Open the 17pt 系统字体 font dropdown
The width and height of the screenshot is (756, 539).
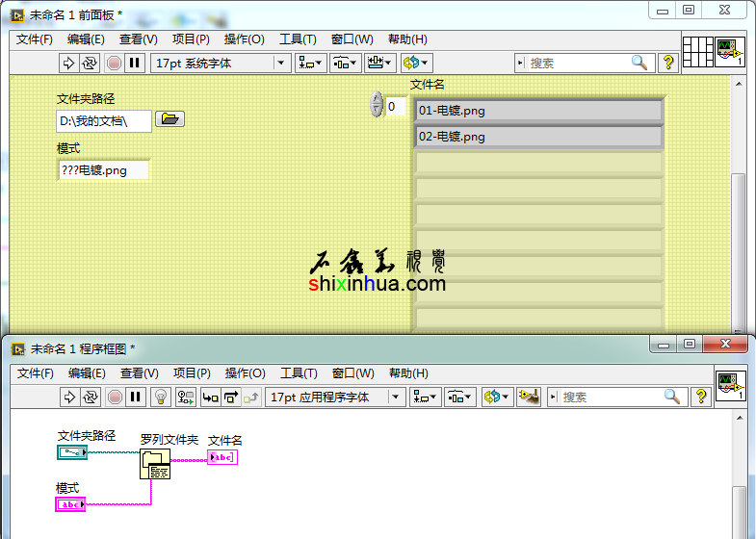(x=221, y=63)
